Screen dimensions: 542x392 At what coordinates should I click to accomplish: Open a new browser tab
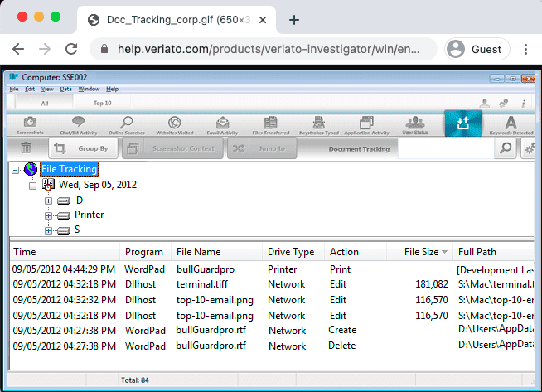(294, 20)
